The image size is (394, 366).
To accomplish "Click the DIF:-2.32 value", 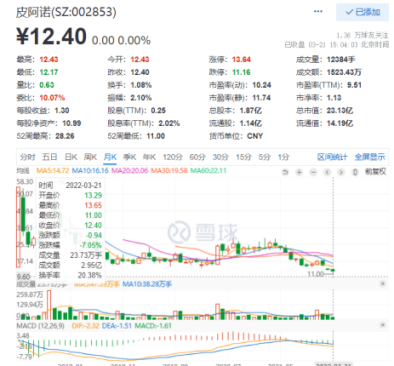I will click(85, 326).
